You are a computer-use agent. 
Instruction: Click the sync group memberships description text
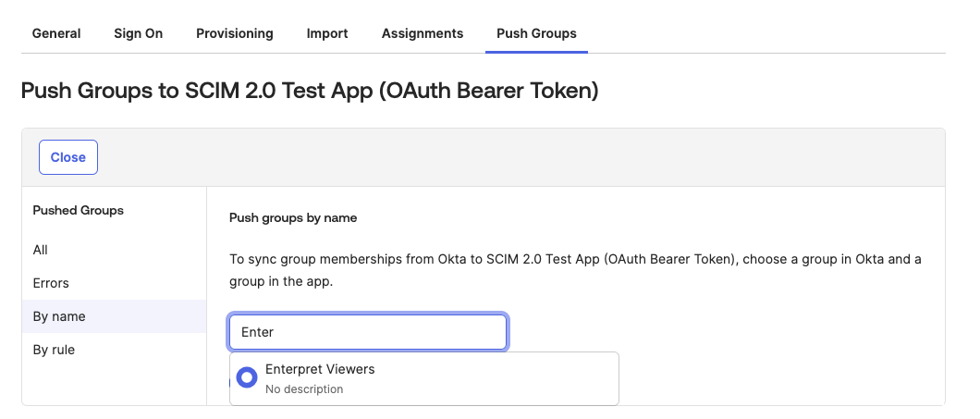coord(575,270)
